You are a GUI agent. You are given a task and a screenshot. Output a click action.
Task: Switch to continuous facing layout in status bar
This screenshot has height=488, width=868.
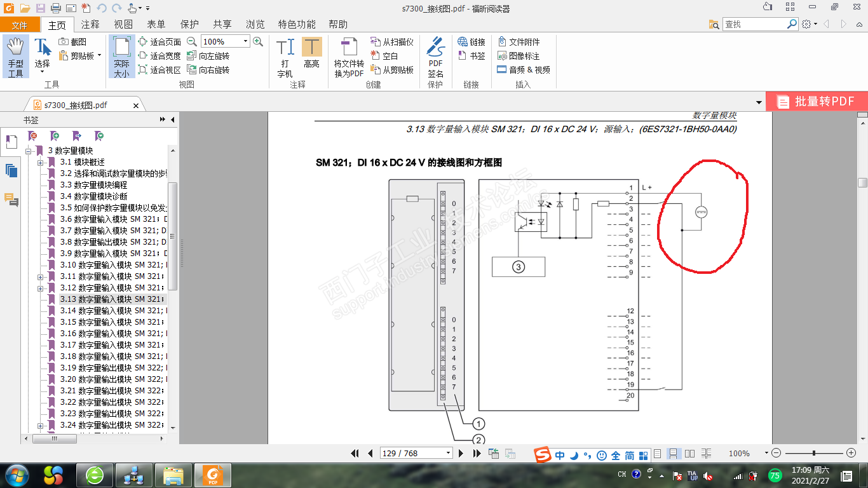(x=706, y=454)
